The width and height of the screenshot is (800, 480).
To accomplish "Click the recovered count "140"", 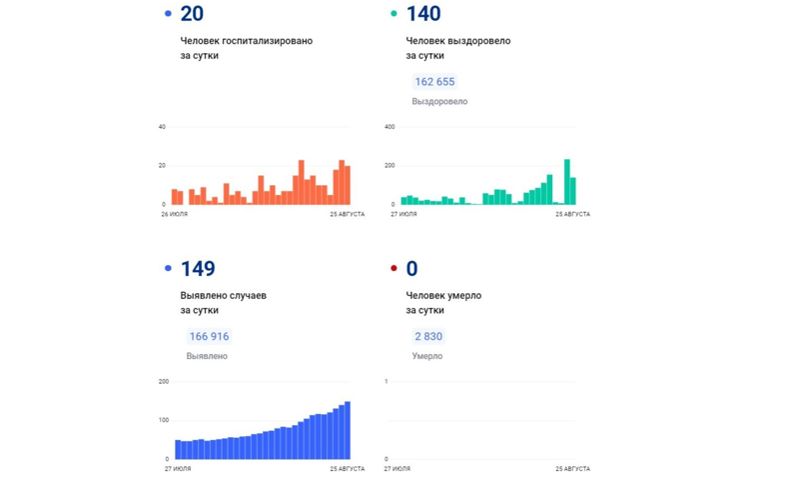I will pos(423,14).
